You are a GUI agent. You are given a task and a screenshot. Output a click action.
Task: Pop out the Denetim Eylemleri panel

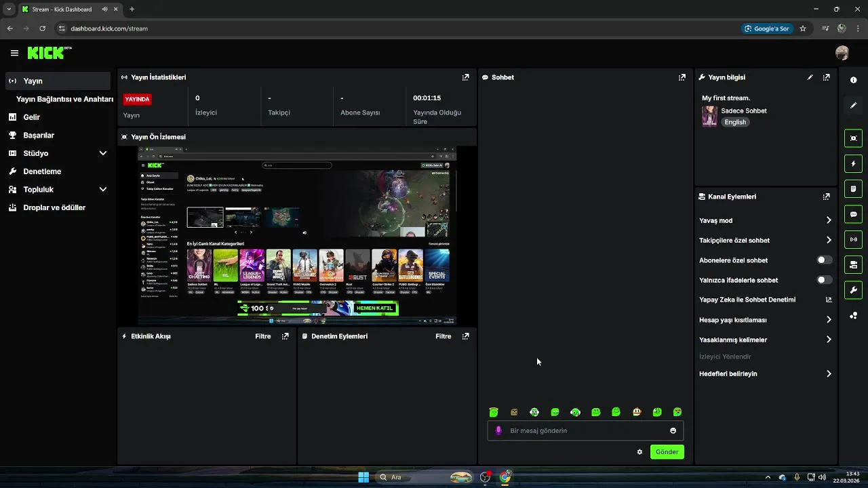click(465, 336)
